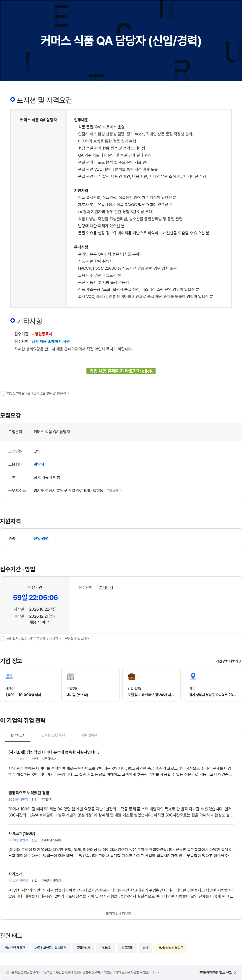Click the employees people icon in 사원수 card
This screenshot has width=242, height=980.
click(x=10, y=677)
